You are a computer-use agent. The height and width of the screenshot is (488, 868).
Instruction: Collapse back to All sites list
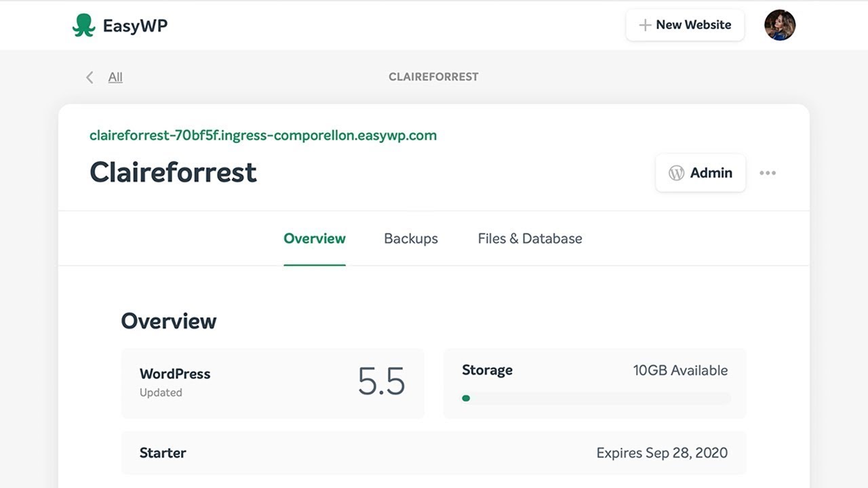[x=115, y=77]
